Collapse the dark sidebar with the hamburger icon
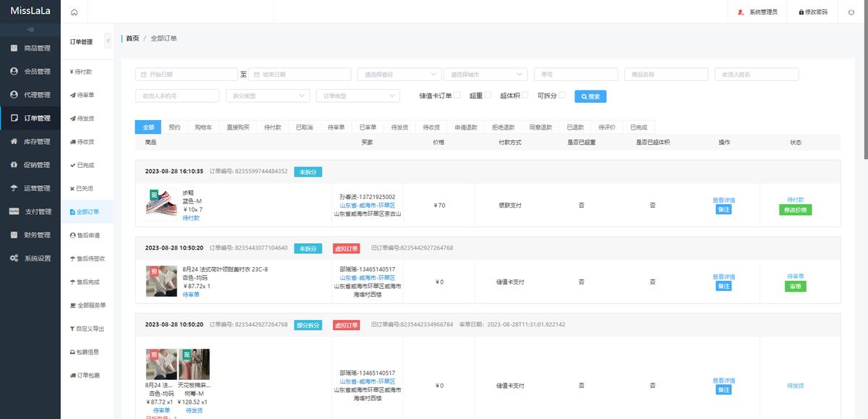Screen dimensions: 868x419 click(x=30, y=29)
